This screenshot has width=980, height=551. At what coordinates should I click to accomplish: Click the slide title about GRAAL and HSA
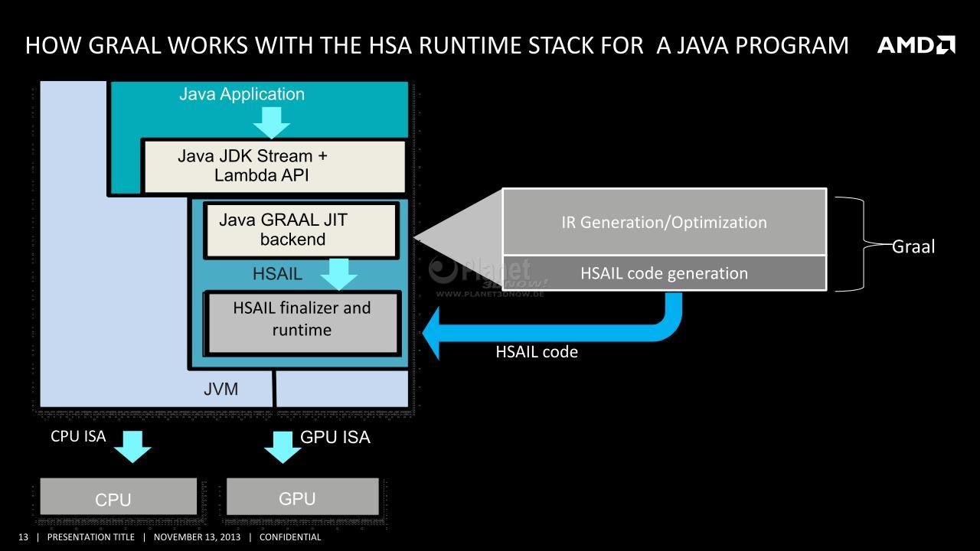pos(437,45)
